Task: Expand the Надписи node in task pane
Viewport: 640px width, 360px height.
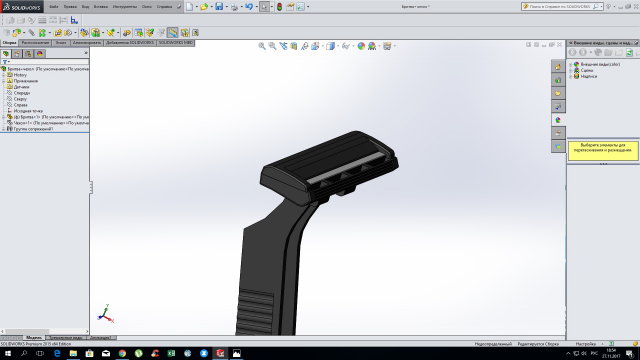Action: point(571,76)
